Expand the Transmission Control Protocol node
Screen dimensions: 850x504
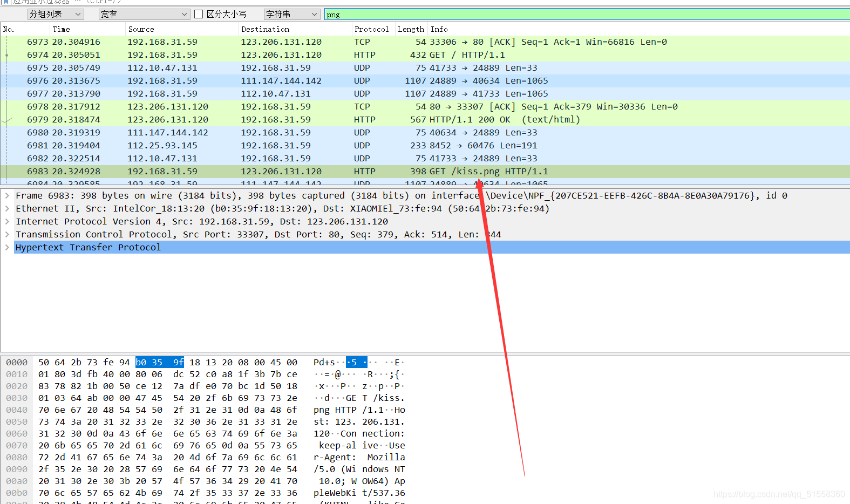click(x=7, y=234)
